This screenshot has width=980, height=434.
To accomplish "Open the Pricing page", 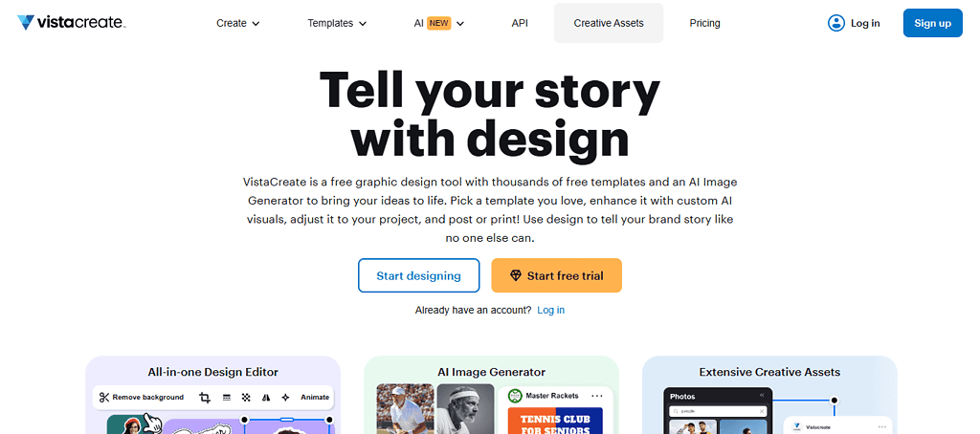I will [704, 23].
